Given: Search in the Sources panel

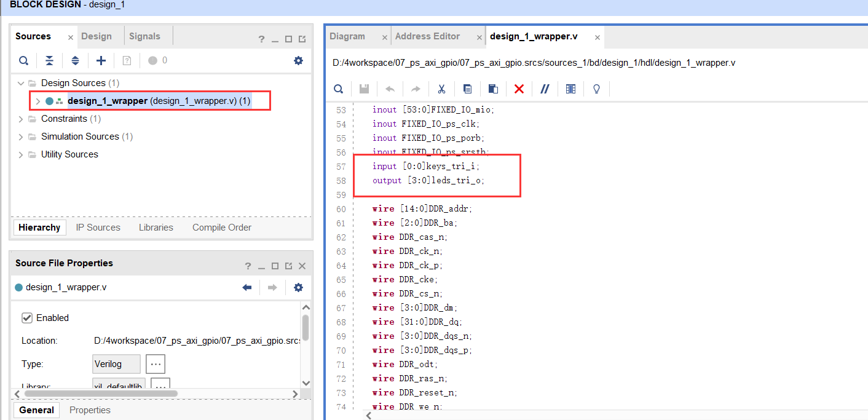Looking at the screenshot, I should [23, 60].
